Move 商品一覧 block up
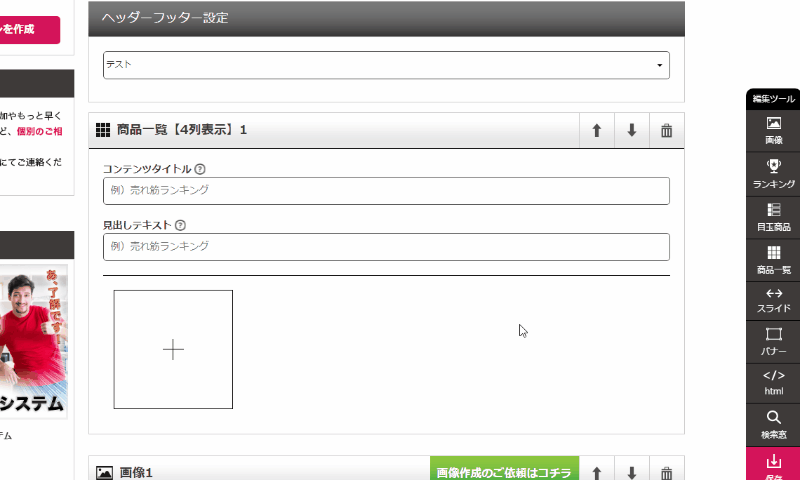This screenshot has width=800, height=480. pyautogui.click(x=597, y=131)
